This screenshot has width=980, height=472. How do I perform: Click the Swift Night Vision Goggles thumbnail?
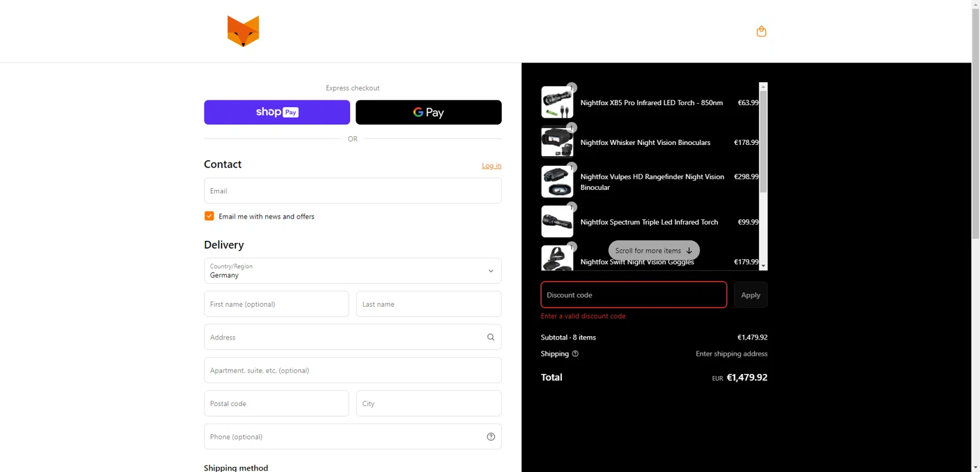tap(557, 259)
